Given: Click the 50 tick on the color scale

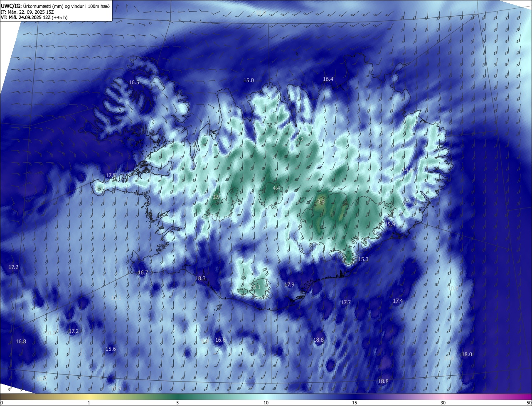Looking at the screenshot, I should pos(529,403).
